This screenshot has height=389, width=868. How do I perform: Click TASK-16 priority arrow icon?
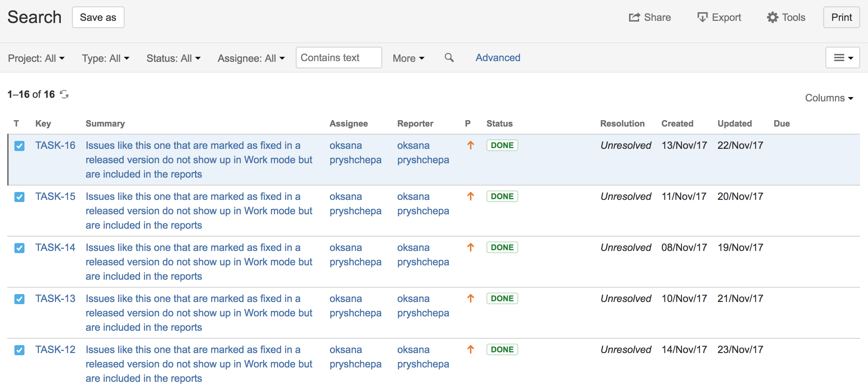(x=470, y=145)
